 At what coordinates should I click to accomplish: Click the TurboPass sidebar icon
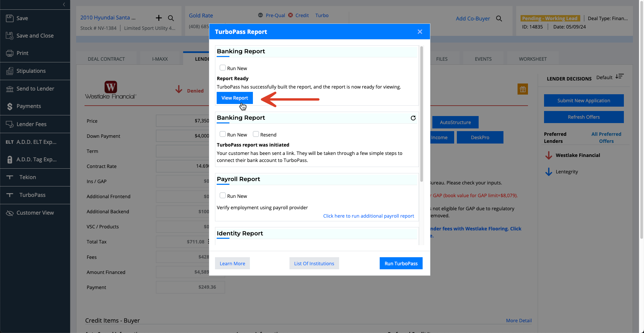(10, 195)
